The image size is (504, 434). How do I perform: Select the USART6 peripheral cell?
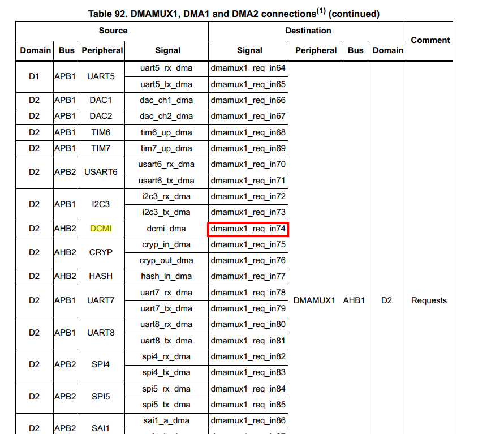coord(101,172)
